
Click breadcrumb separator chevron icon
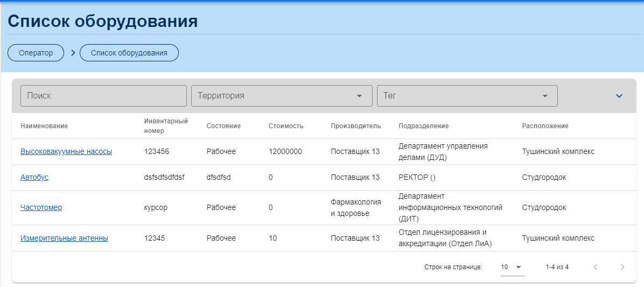click(x=73, y=53)
